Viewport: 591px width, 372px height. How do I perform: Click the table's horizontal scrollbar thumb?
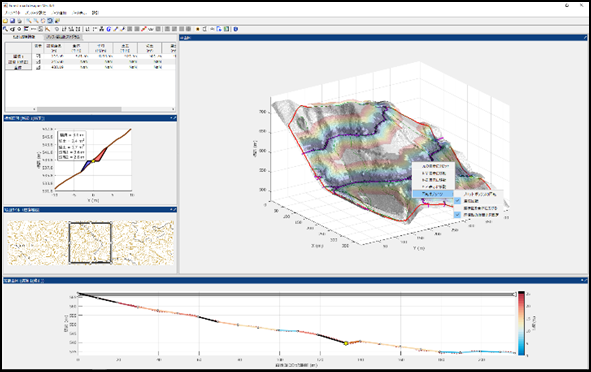(79, 109)
